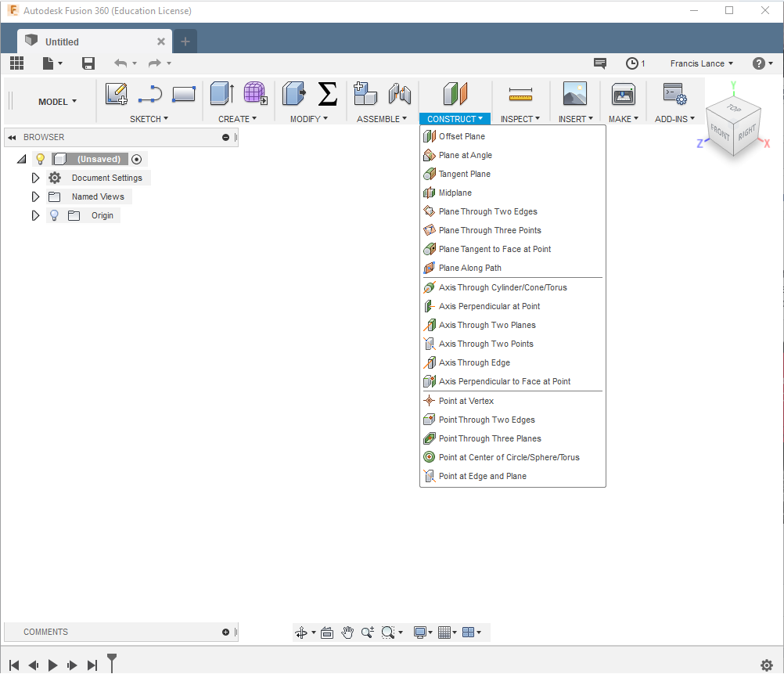Open Display Settings dropdown in navigation bar
Viewport: 784px width, 674px height.
coord(423,633)
